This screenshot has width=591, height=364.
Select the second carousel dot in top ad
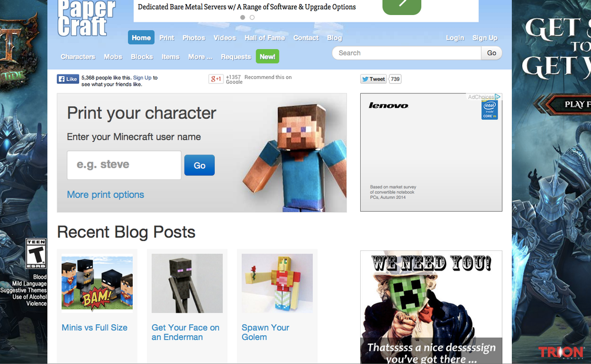[252, 17]
